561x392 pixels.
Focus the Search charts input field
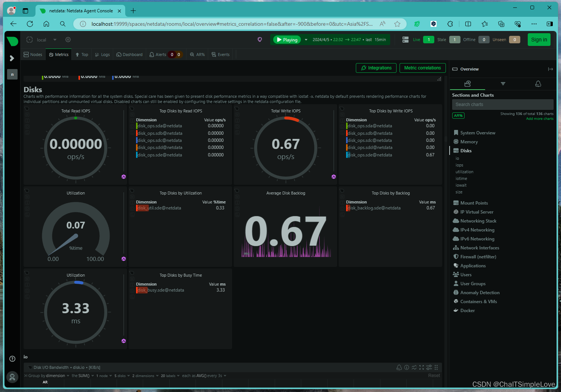tap(503, 105)
